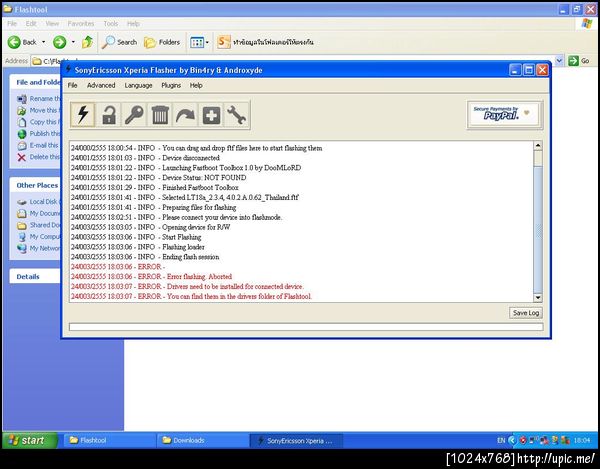Click Delete this folder link
600x469 pixels.
(x=39, y=157)
